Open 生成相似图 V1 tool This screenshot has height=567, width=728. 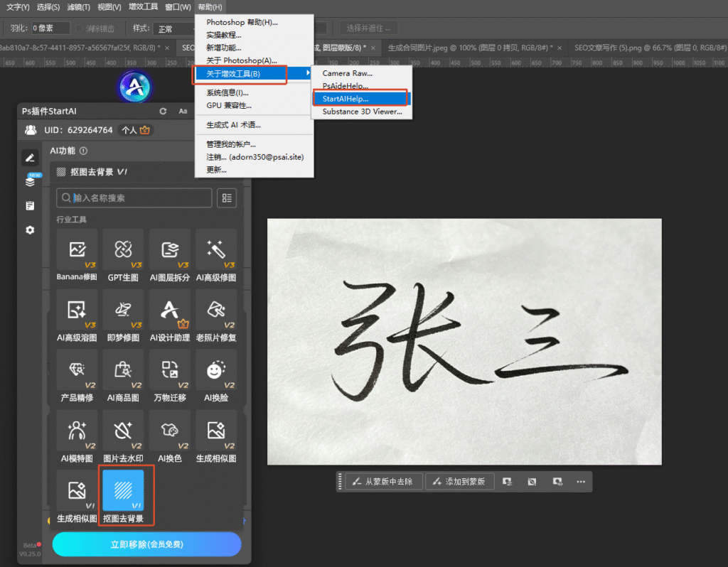77,497
